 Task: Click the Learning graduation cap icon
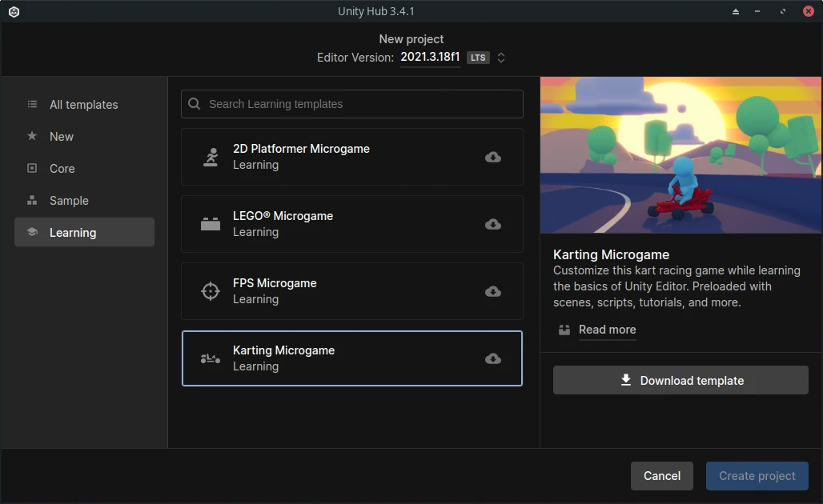click(x=32, y=232)
